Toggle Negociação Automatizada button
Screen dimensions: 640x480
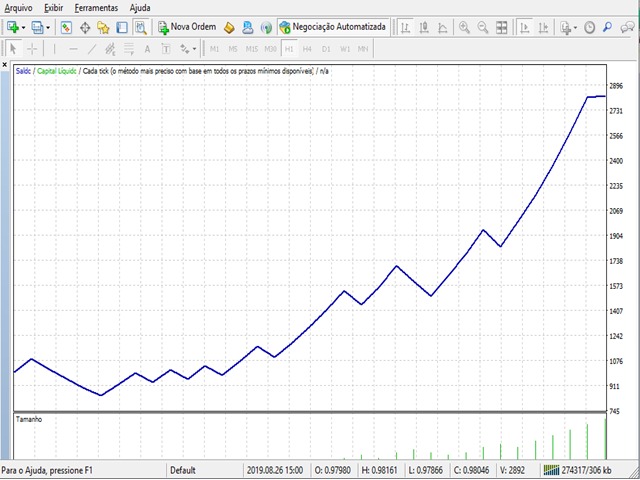click(333, 27)
